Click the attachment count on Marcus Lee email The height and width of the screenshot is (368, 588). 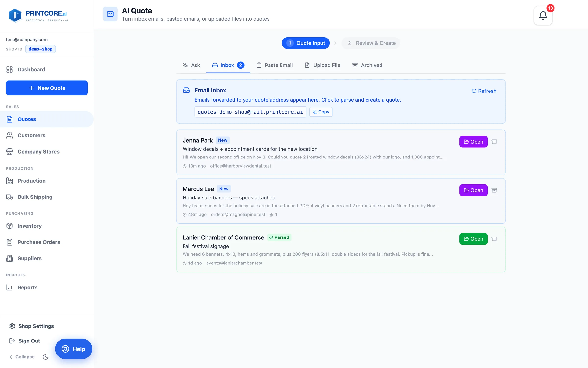(274, 214)
